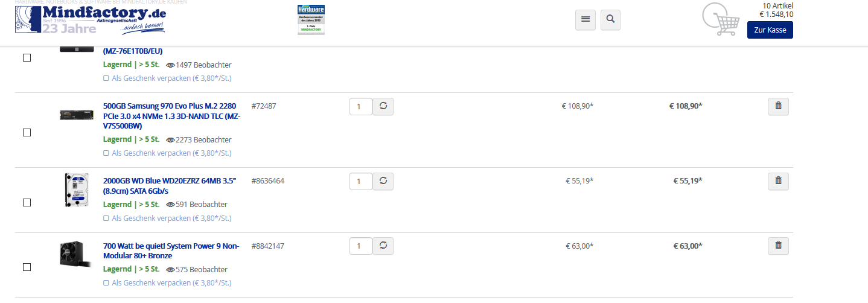
Task: Refresh quantity for Samsung 970 Evo Plus
Action: tap(383, 106)
